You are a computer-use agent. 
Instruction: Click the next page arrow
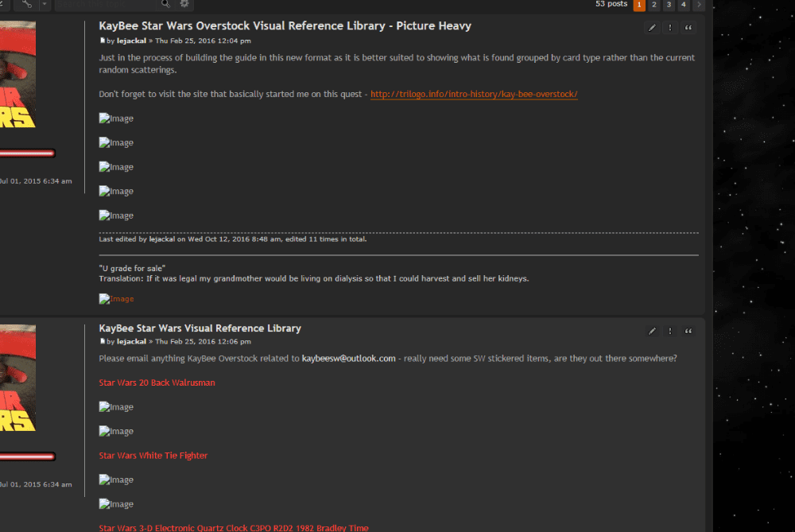(699, 5)
